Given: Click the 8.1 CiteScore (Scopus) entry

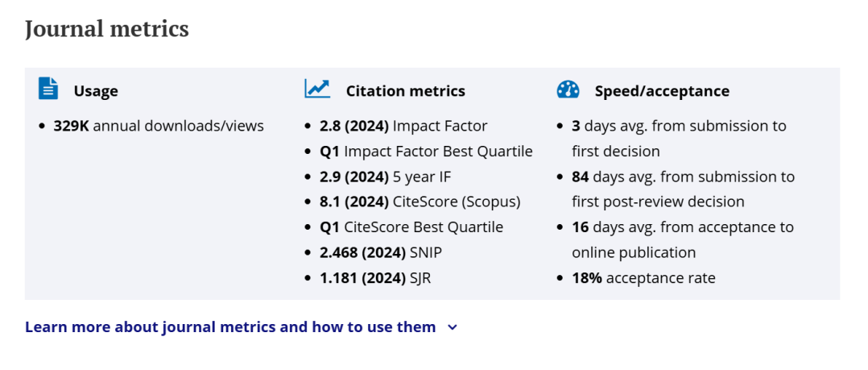Looking at the screenshot, I should 420,202.
